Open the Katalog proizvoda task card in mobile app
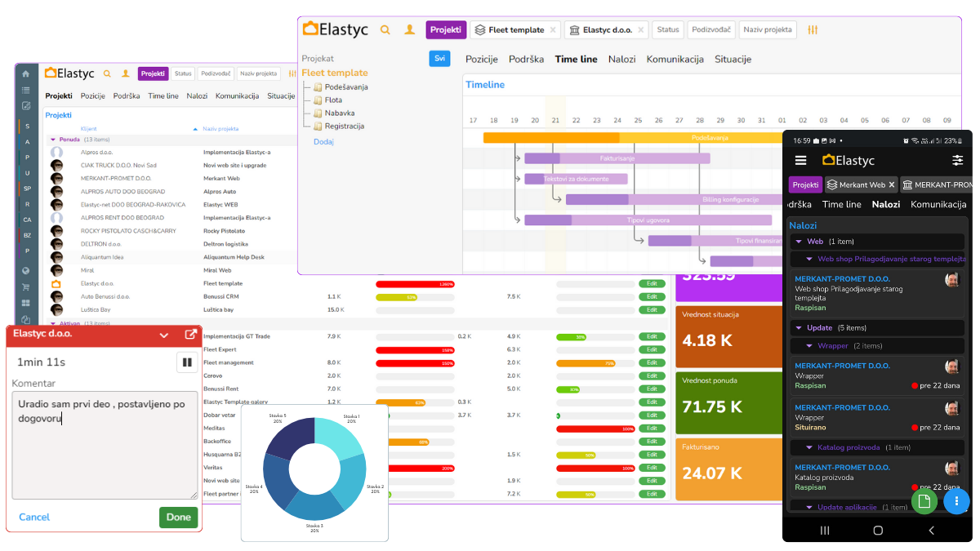Image resolution: width=980 pixels, height=551 pixels. point(876,478)
